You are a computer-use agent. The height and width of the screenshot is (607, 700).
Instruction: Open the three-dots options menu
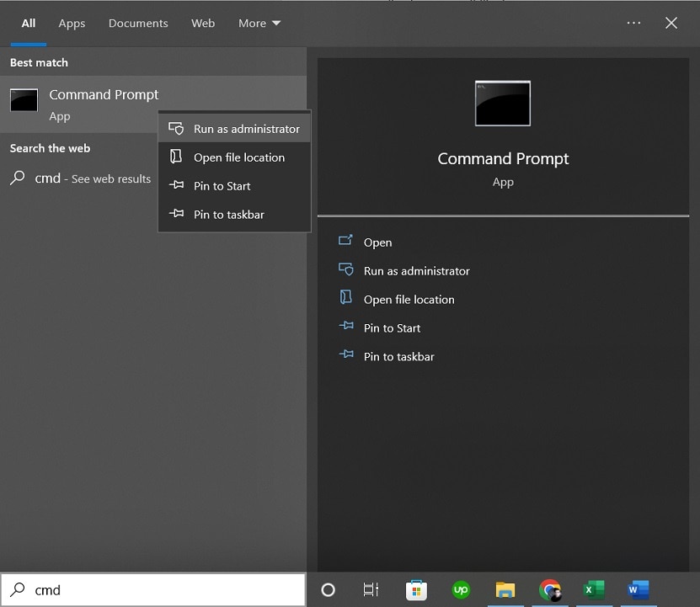pos(633,24)
